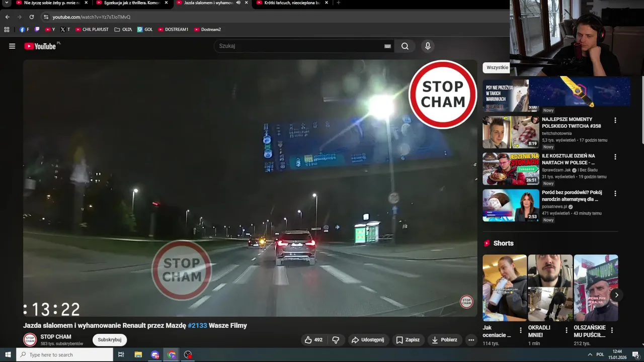Click the Subskrybuj button
Viewport: 644px width, 362px height.
110,340
